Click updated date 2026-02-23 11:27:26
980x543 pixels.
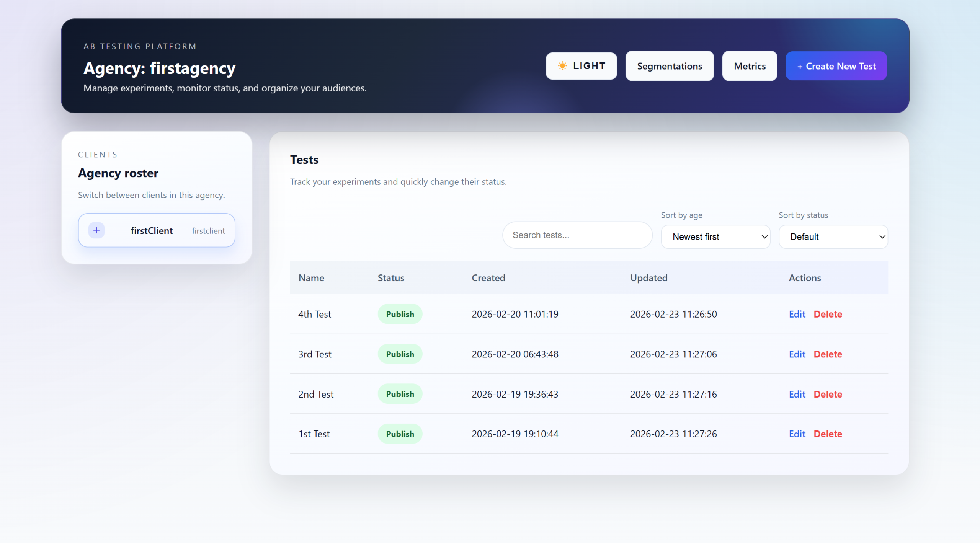click(x=673, y=434)
